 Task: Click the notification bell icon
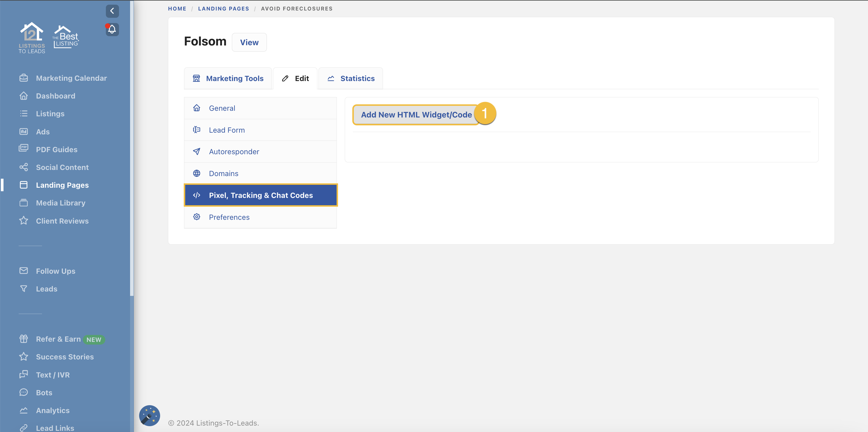[112, 29]
